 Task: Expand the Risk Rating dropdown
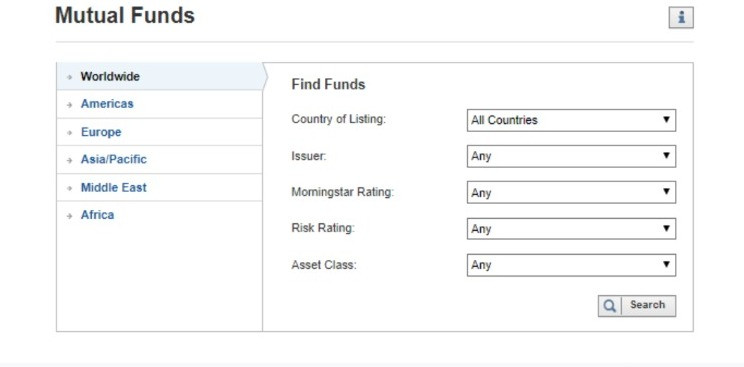click(571, 228)
